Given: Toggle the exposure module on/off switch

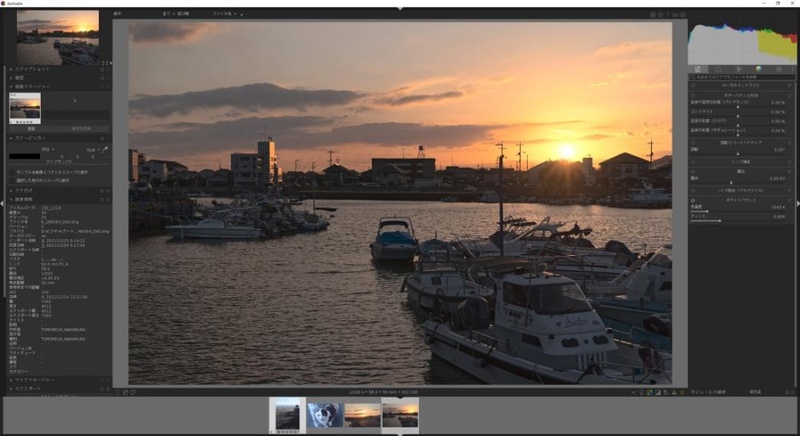Looking at the screenshot, I should [x=693, y=171].
